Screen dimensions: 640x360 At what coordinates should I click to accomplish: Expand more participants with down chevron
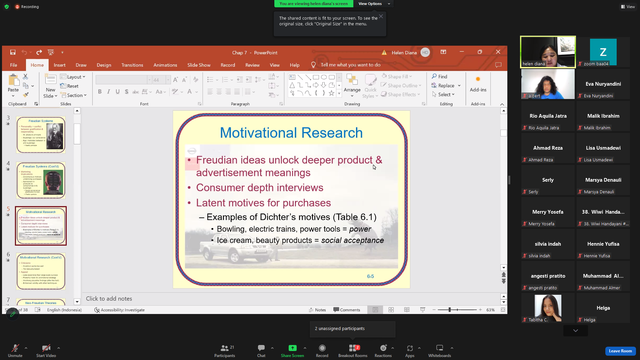coord(576,331)
